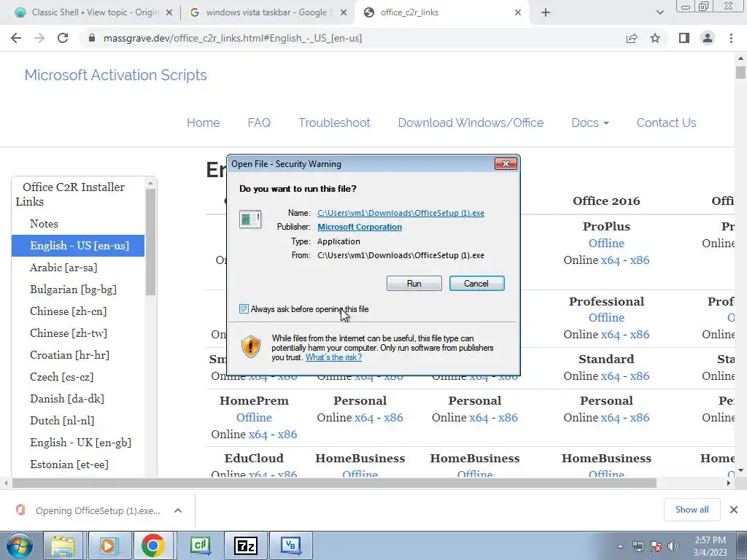The image size is (747, 560).
Task: Click the Microsoft Corporation publisher link
Action: point(360,227)
